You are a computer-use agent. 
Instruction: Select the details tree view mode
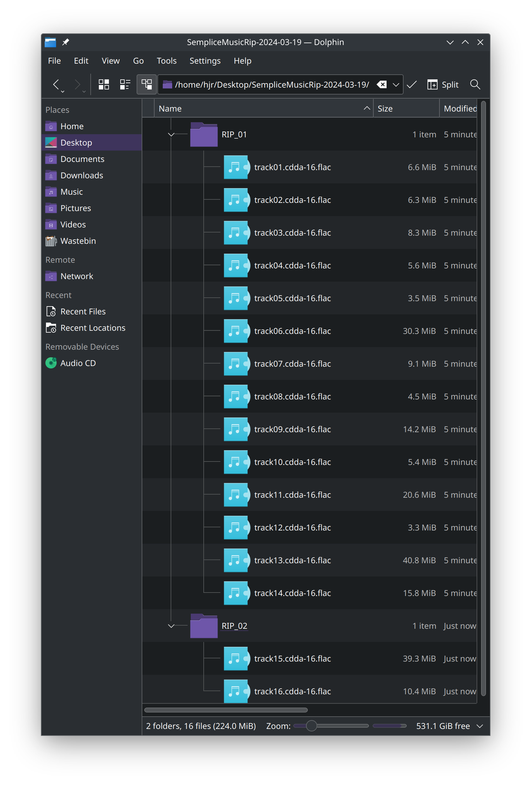(146, 84)
